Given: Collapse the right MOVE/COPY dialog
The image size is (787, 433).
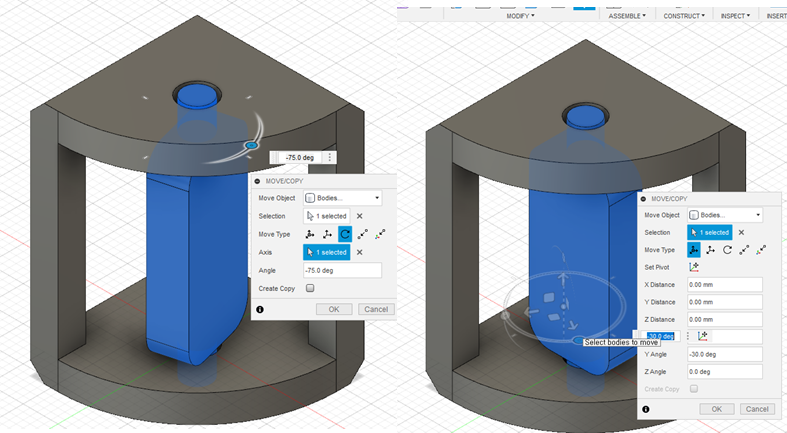Looking at the screenshot, I should click(643, 199).
